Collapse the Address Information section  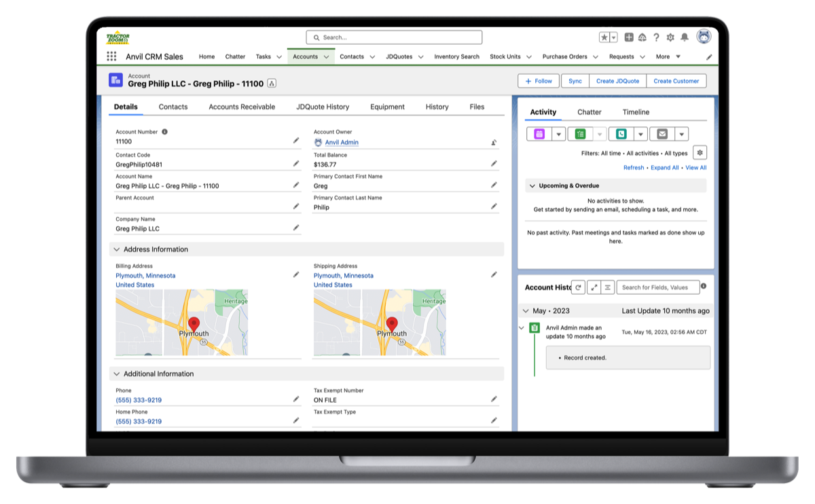(x=117, y=249)
